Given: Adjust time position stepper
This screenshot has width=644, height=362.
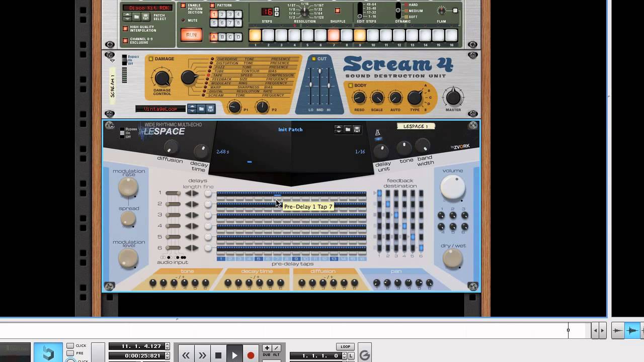Looking at the screenshot, I should (168, 356).
